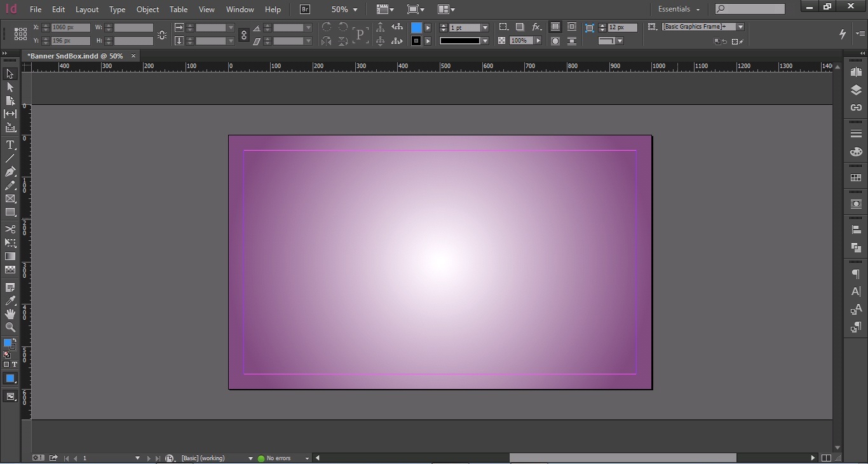Select the Rectangle Frame tool
868x464 pixels.
(x=10, y=198)
